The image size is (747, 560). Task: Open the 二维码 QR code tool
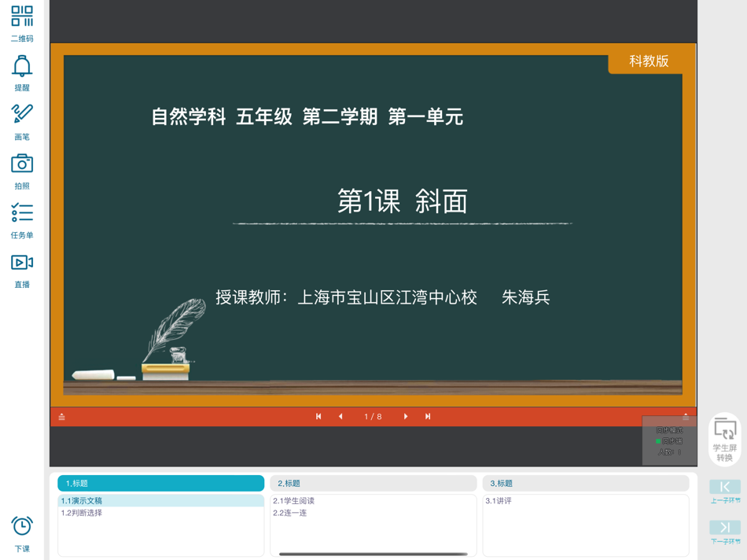pyautogui.click(x=22, y=23)
